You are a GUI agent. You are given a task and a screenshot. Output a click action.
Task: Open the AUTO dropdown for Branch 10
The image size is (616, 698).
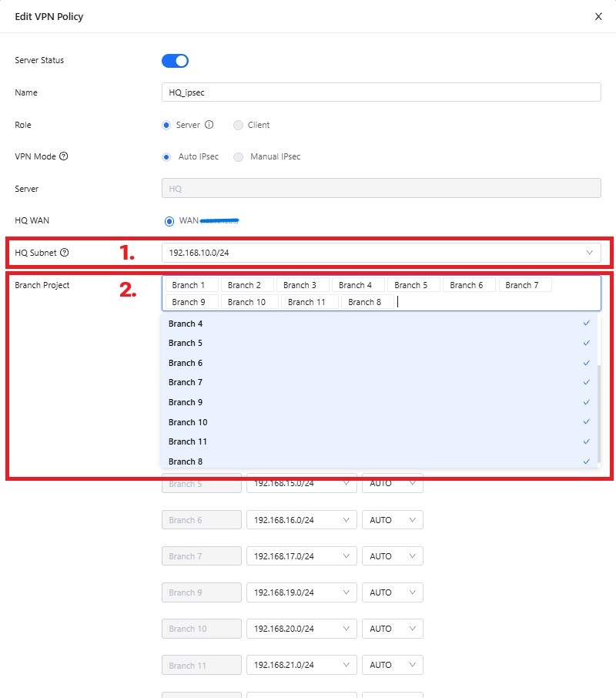(x=392, y=629)
